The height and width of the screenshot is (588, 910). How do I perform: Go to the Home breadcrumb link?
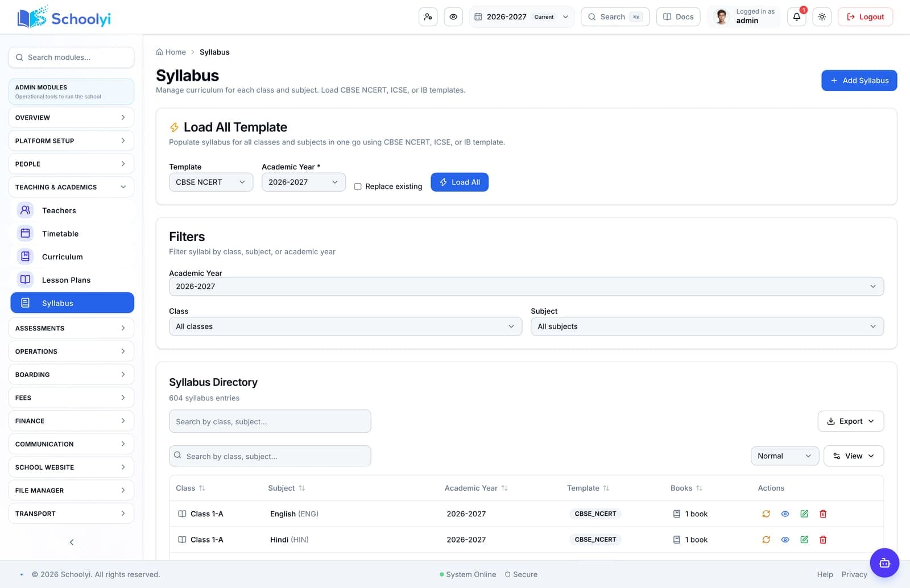pos(171,52)
